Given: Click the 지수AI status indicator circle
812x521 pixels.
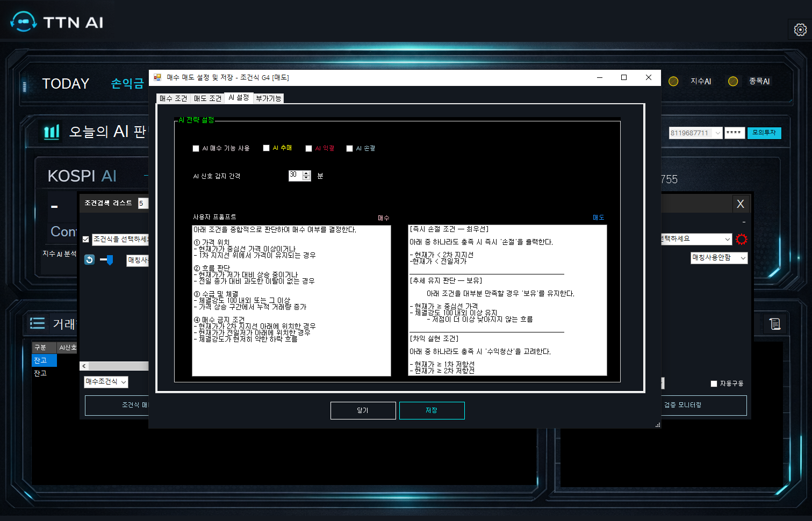Looking at the screenshot, I should (673, 81).
